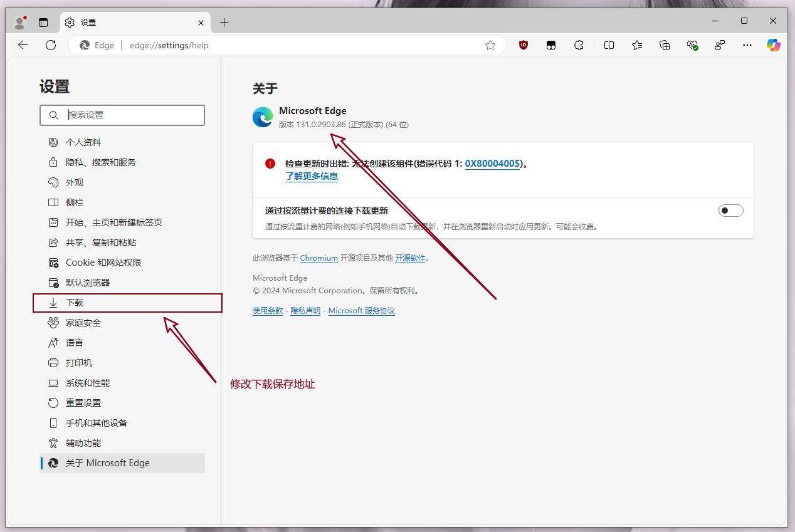Image resolution: width=795 pixels, height=532 pixels.
Task: Click the red error icon in update box
Action: [x=270, y=164]
